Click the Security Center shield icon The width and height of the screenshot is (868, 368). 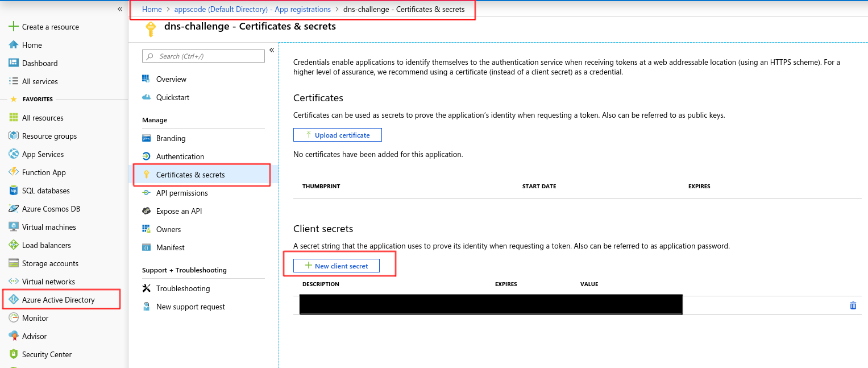point(14,354)
